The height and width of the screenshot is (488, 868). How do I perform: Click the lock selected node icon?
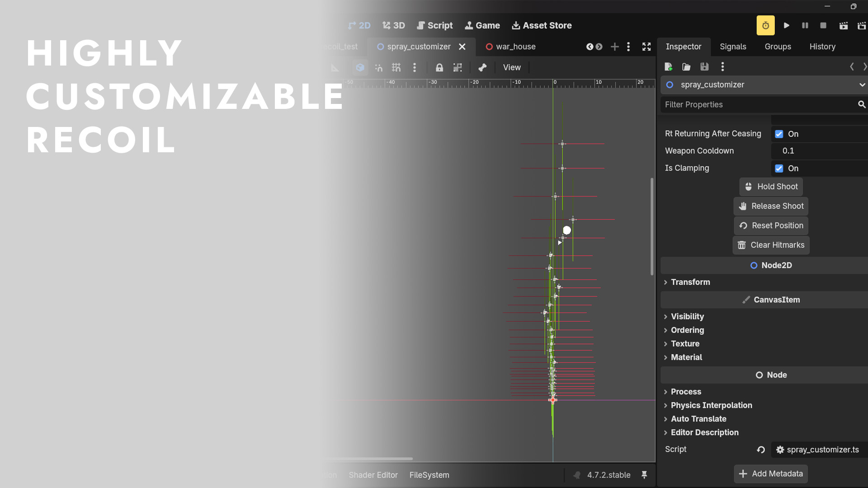tap(439, 68)
